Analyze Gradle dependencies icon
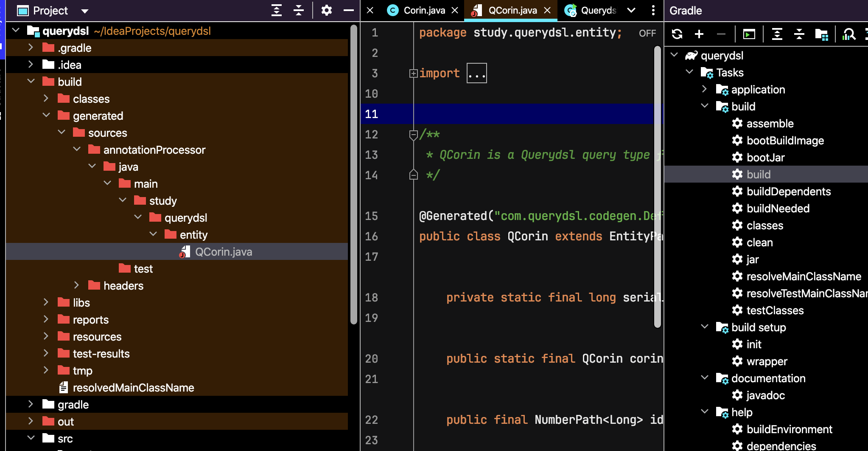The image size is (868, 451). pos(849,34)
